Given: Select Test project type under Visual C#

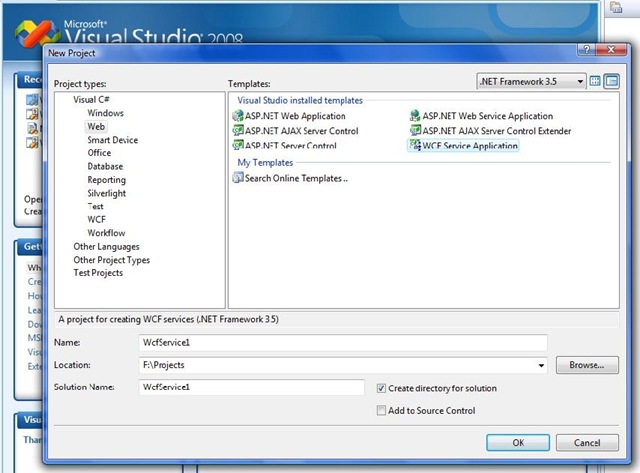Looking at the screenshot, I should [95, 207].
